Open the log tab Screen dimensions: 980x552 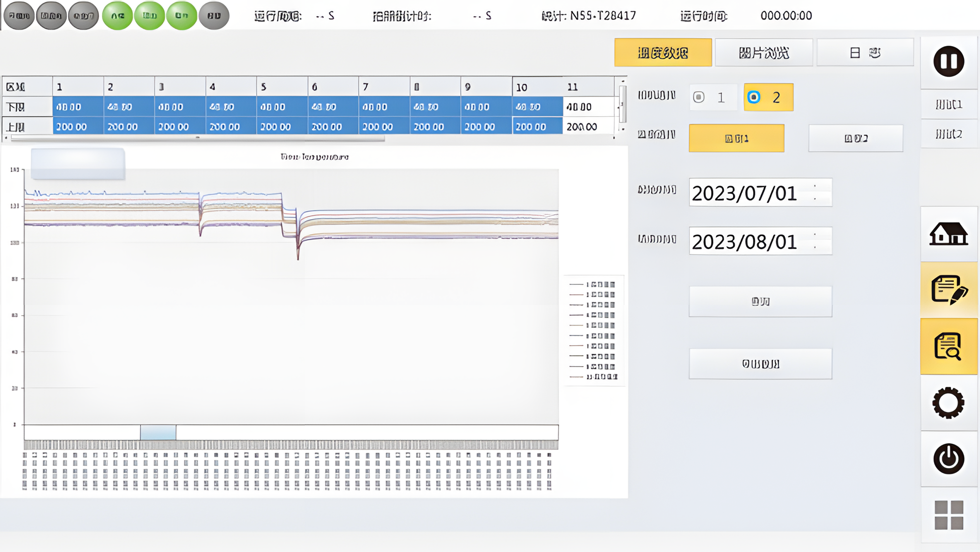(865, 52)
